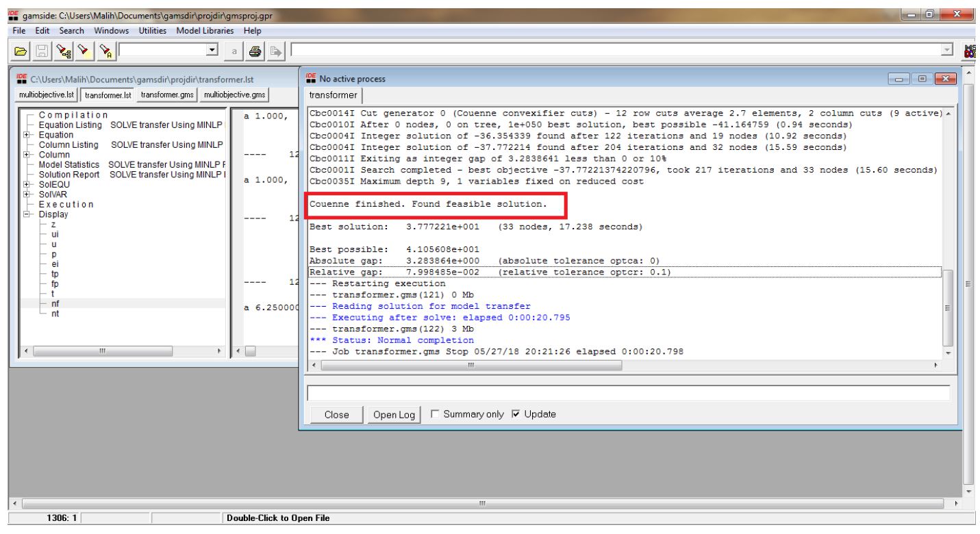Click the Find All flashlight icon
Image resolution: width=980 pixels, height=534 pixels.
click(x=106, y=50)
